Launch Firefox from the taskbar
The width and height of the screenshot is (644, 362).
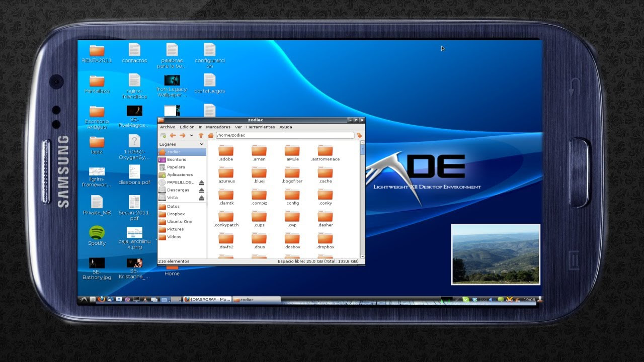coord(101,299)
